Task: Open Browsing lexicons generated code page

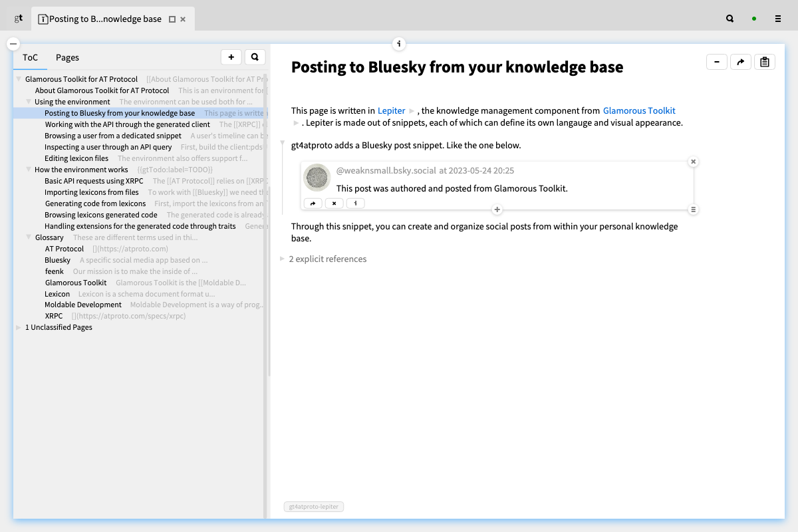Action: (x=101, y=215)
